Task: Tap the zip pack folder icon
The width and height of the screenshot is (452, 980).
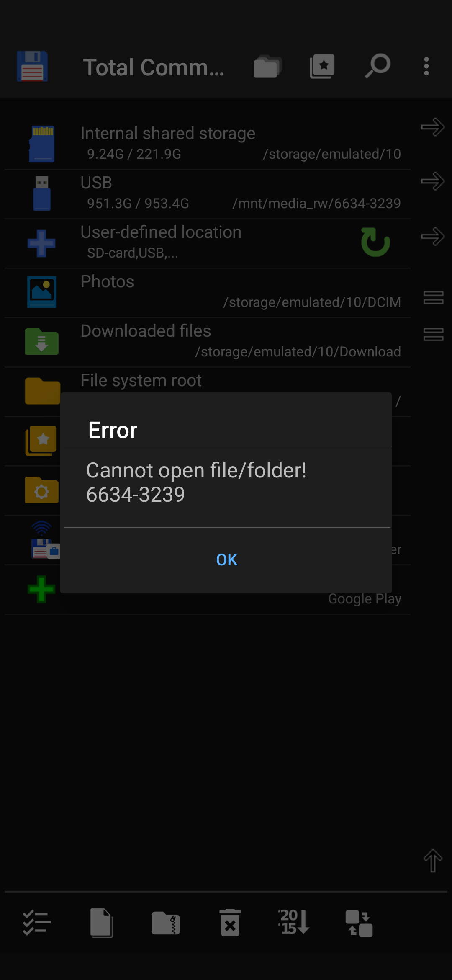Action: tap(166, 923)
